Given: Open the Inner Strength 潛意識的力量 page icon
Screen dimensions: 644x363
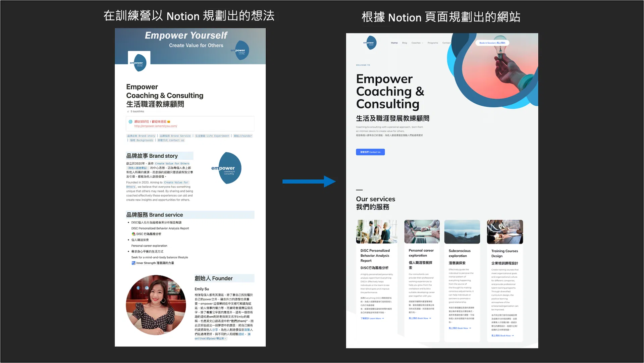Looking at the screenshot, I should pos(133,263).
